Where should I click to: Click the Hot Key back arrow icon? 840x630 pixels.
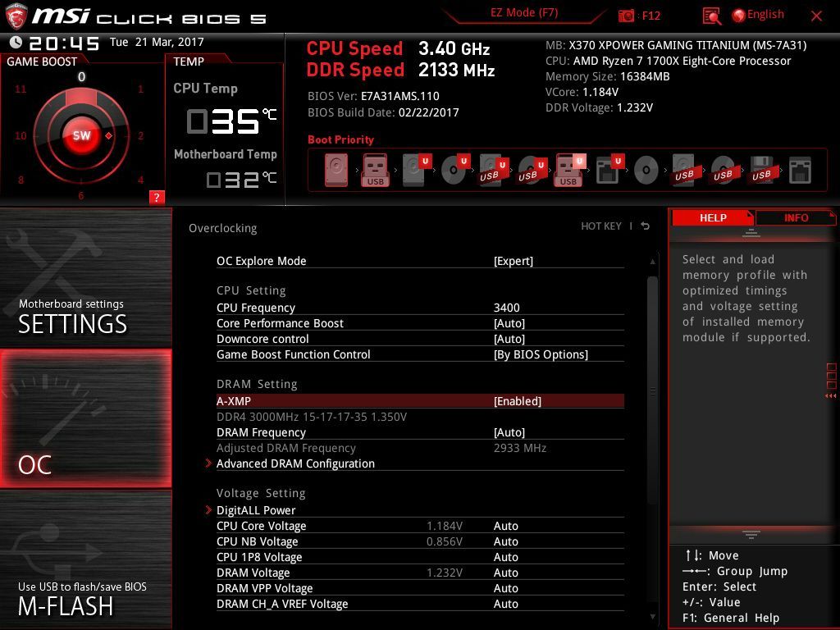click(x=645, y=226)
